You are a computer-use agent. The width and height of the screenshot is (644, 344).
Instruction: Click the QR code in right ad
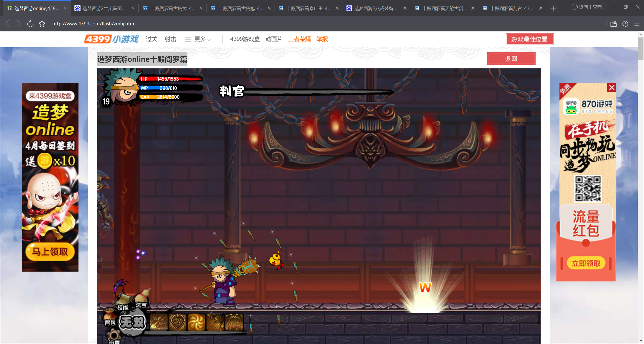tap(588, 189)
